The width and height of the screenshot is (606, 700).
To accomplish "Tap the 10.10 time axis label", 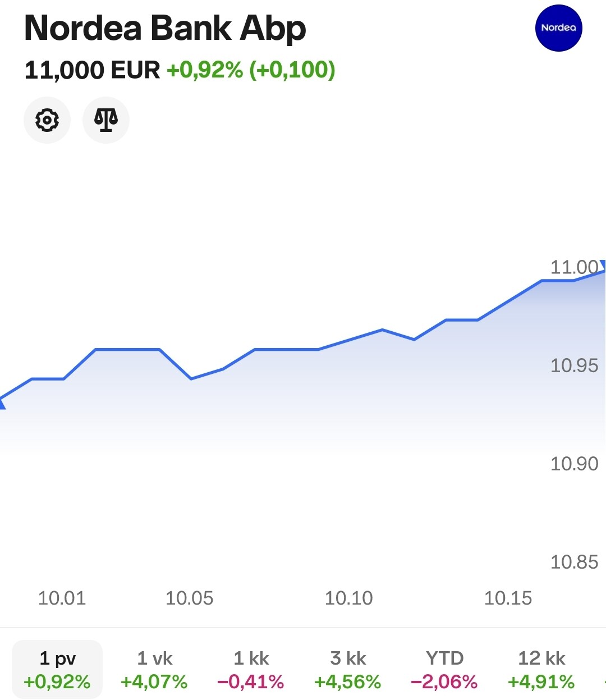I will pyautogui.click(x=348, y=598).
